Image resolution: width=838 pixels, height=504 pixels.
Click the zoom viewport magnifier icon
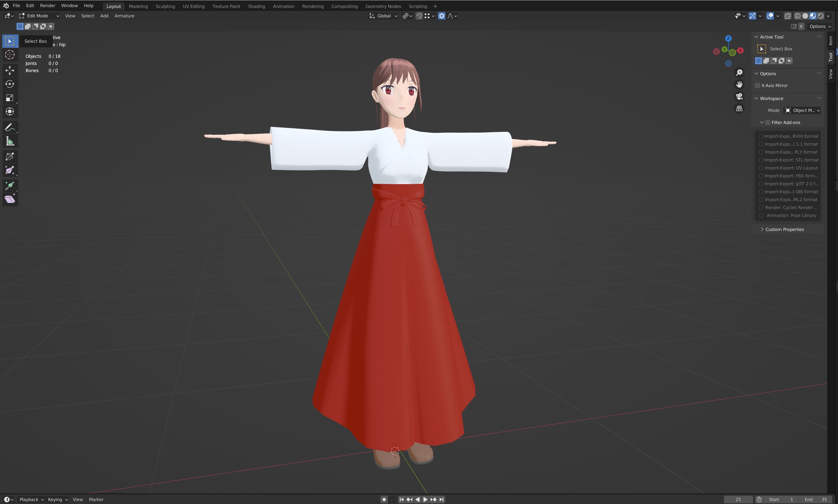click(x=739, y=73)
